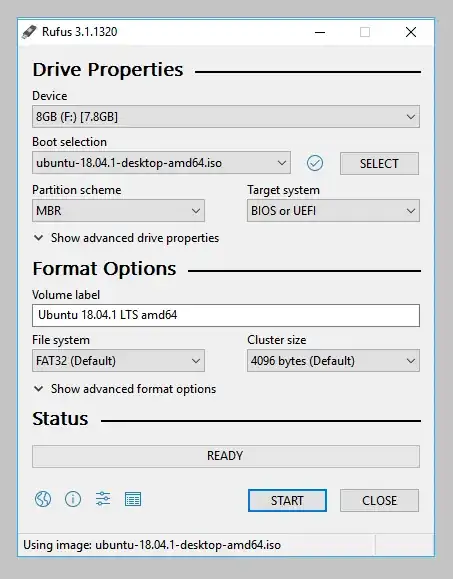The height and width of the screenshot is (579, 453).
Task: Click the About info icon
Action: (73, 499)
